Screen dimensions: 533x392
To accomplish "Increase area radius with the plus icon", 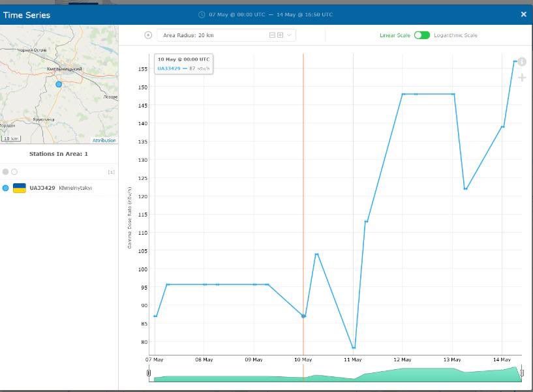I will (x=280, y=35).
